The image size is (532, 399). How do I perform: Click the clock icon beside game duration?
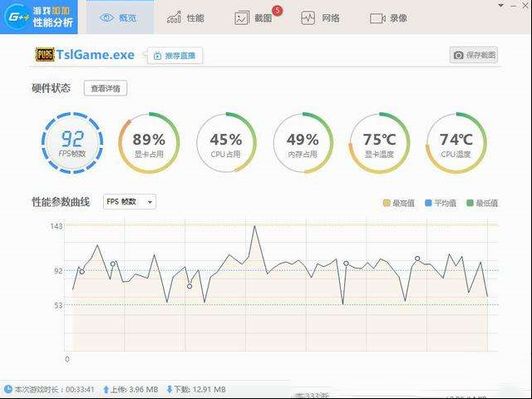click(x=8, y=389)
